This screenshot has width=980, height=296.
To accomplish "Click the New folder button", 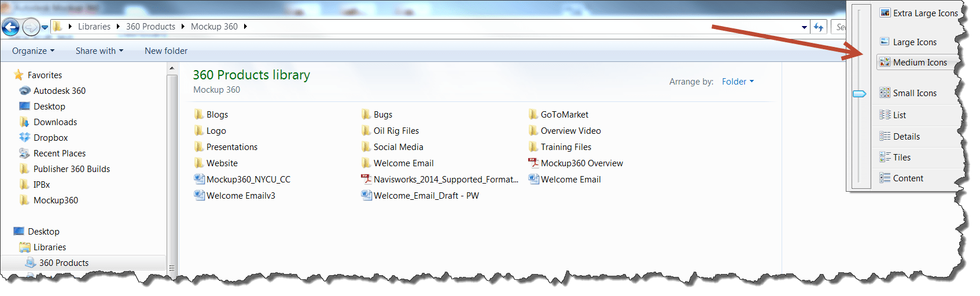I will [166, 51].
